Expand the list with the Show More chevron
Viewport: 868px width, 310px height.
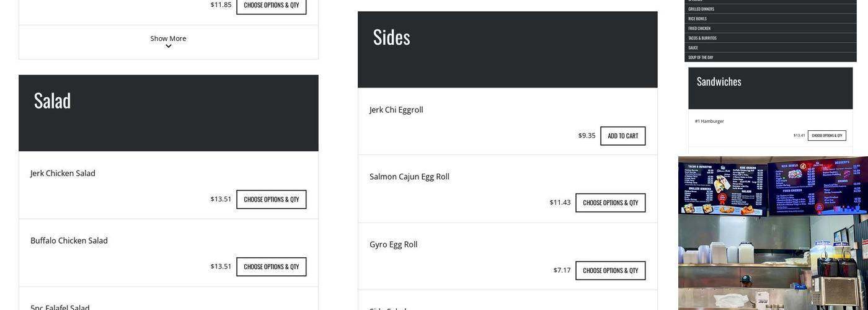[x=168, y=46]
